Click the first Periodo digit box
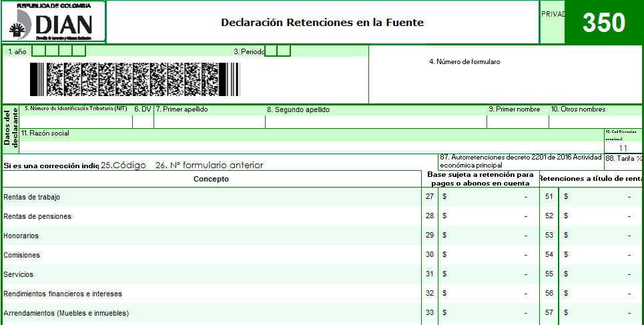 pyautogui.click(x=271, y=51)
